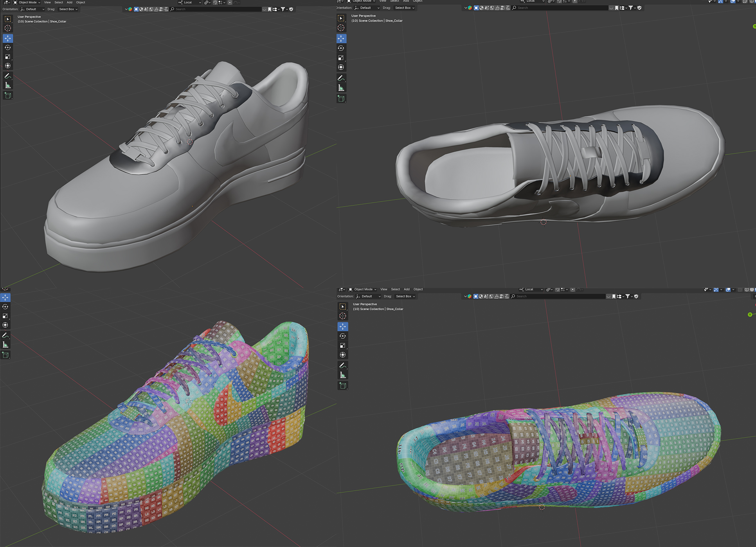Click the filter funnel button in top-left header
The height and width of the screenshot is (547, 756).
click(283, 9)
